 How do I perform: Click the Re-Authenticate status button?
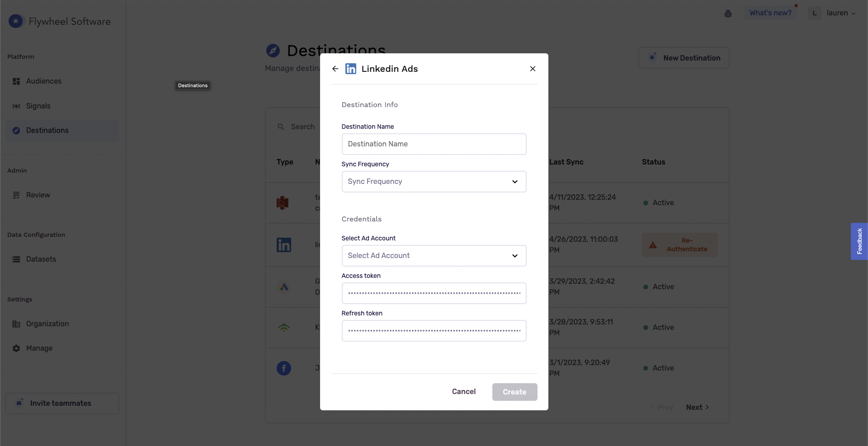pyautogui.click(x=679, y=245)
